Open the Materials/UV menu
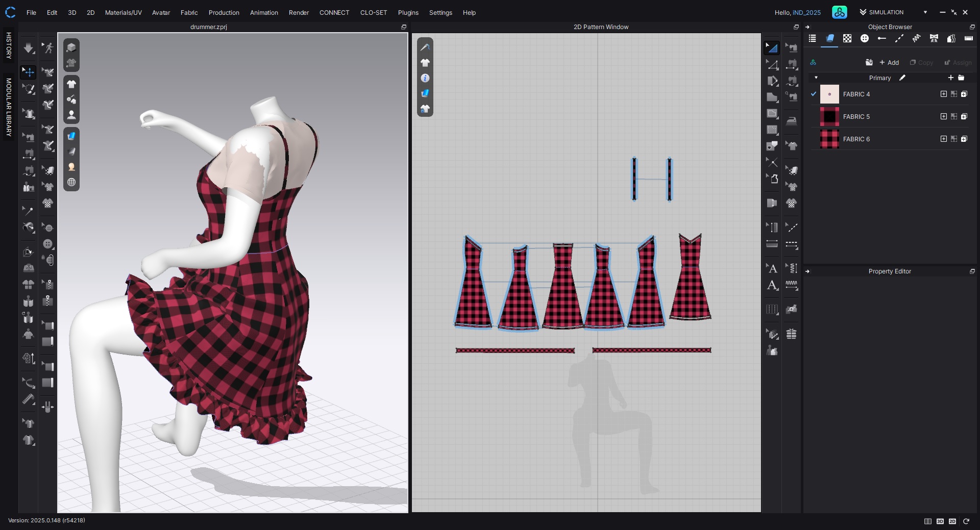The width and height of the screenshot is (980, 530). click(x=123, y=12)
